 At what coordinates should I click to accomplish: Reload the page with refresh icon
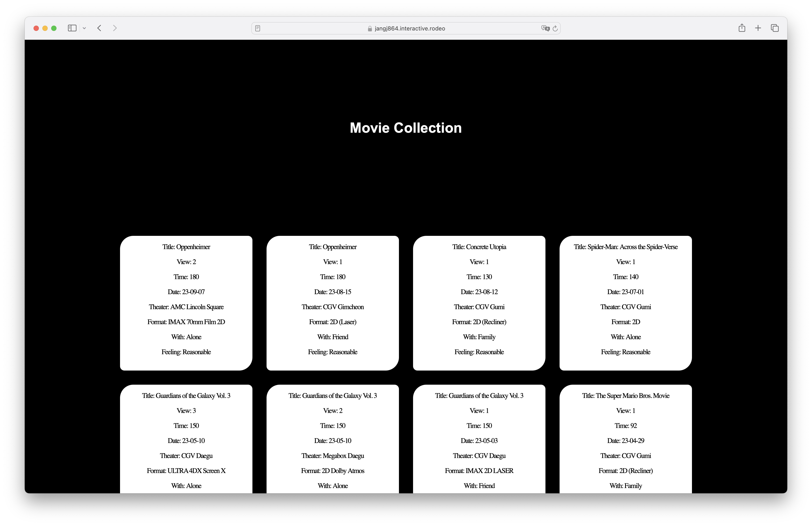(555, 28)
